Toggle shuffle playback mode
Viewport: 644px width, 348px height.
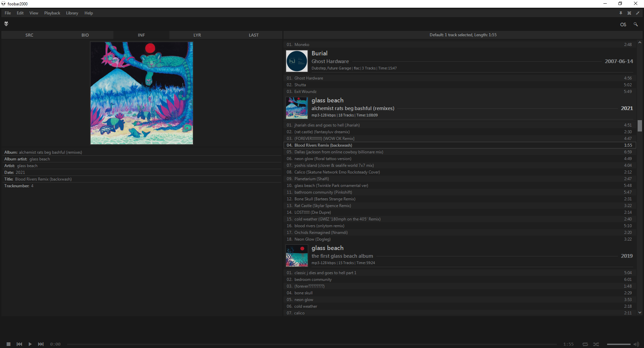coord(596,344)
